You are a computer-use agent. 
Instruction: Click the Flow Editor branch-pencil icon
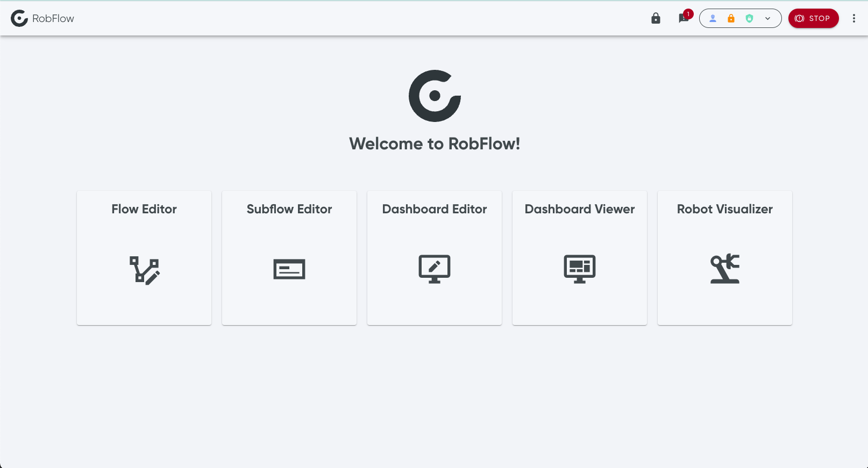pyautogui.click(x=144, y=270)
